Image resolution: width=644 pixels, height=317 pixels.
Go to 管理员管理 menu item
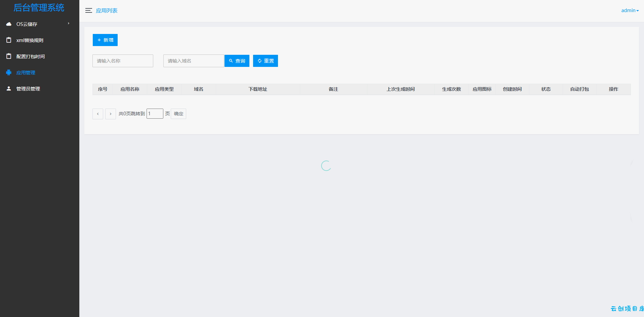click(40, 89)
